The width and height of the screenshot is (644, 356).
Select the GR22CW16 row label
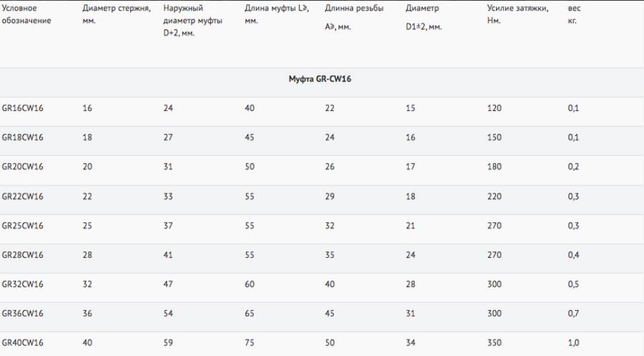[x=23, y=195]
